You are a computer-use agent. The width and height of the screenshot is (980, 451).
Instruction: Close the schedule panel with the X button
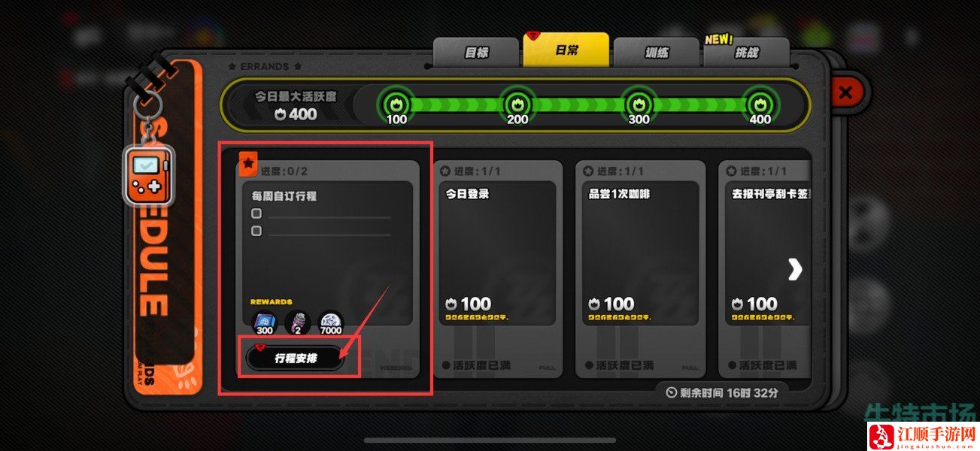[x=845, y=92]
